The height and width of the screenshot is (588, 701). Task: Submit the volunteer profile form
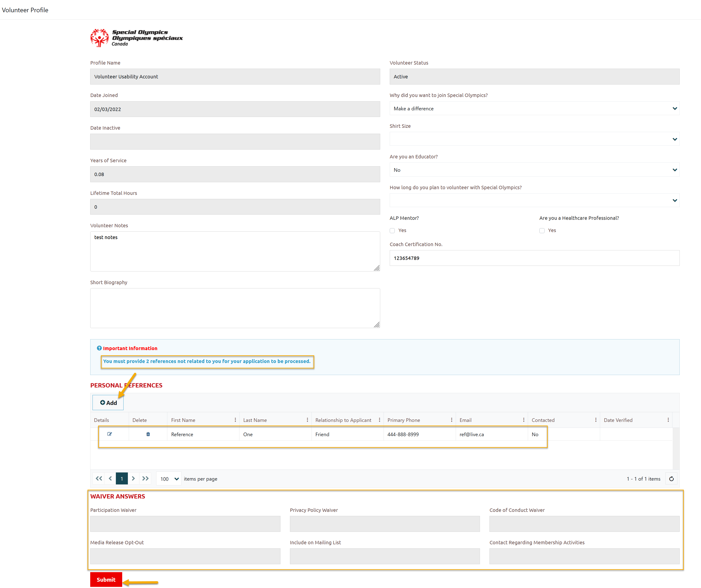[x=106, y=579]
